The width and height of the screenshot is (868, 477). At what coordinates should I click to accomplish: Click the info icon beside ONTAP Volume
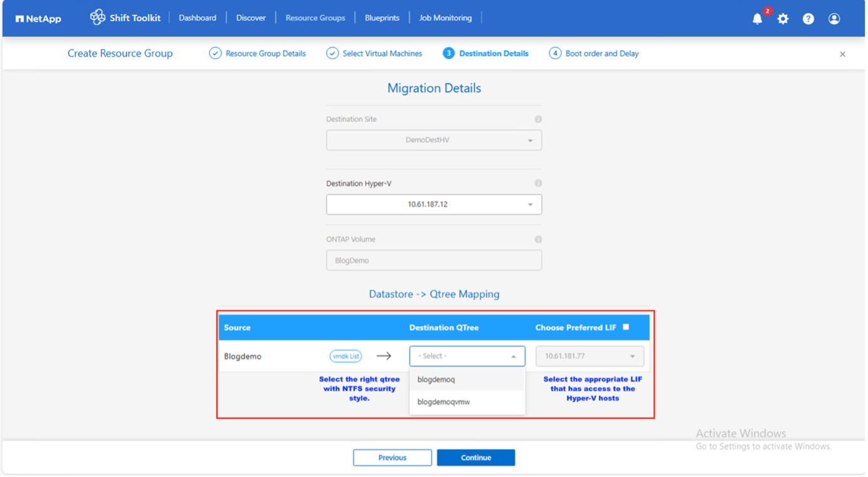[539, 239]
